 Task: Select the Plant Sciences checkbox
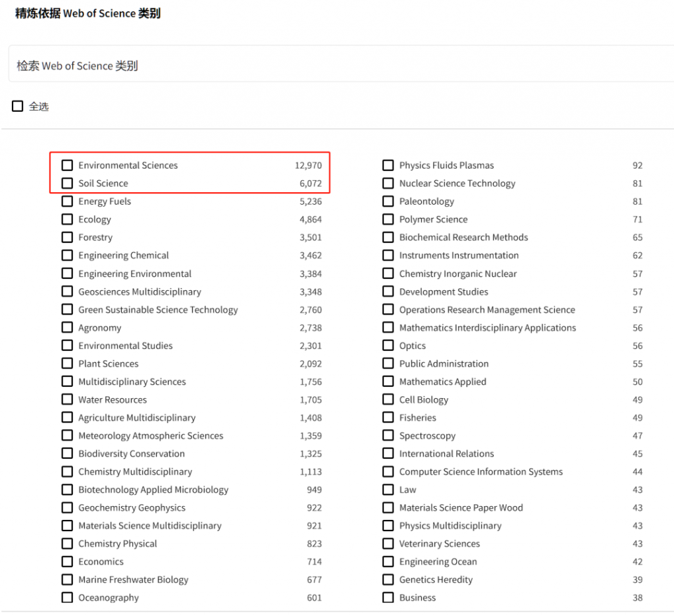coord(67,363)
